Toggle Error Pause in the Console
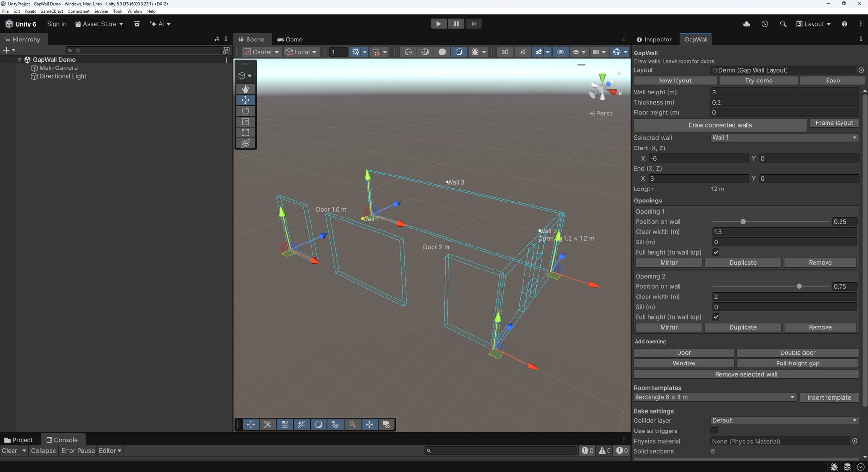Image resolution: width=868 pixels, height=472 pixels. (78, 451)
